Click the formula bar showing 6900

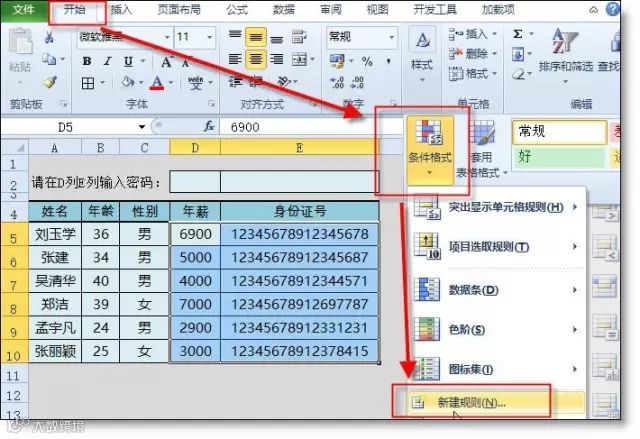tap(310, 127)
